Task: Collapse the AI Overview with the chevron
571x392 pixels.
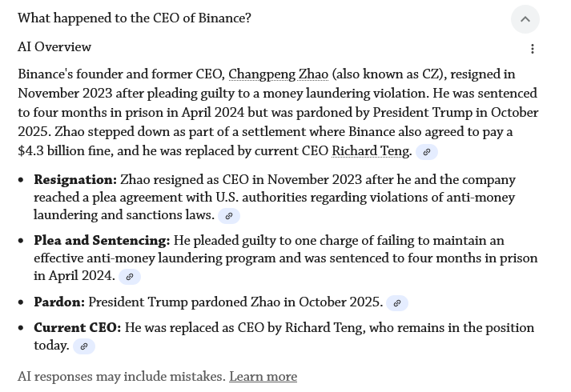Action: (525, 19)
